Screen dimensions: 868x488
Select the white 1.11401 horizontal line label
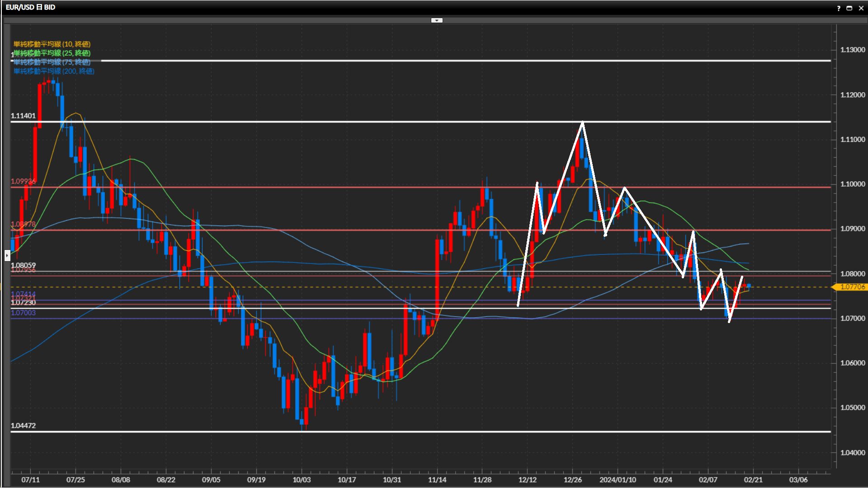tap(23, 116)
